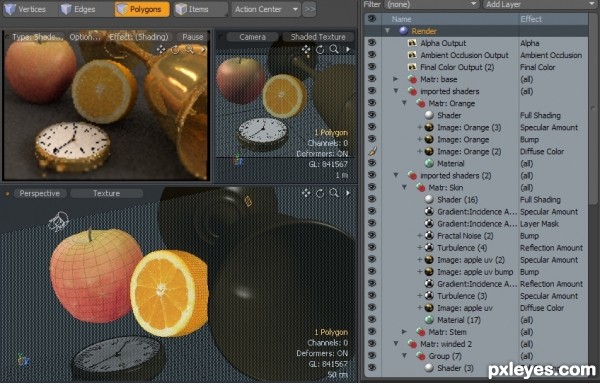Hide the Matr: base layer
This screenshot has width=600, height=383.
(372, 79)
